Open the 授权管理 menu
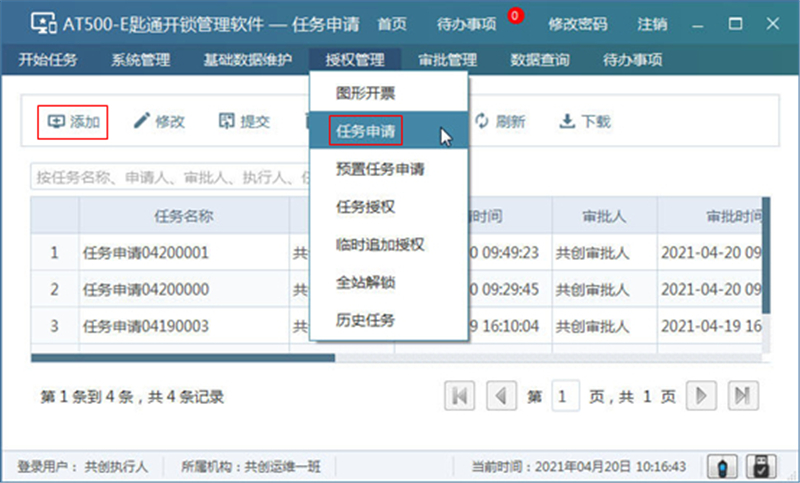800x483 pixels. click(x=354, y=60)
